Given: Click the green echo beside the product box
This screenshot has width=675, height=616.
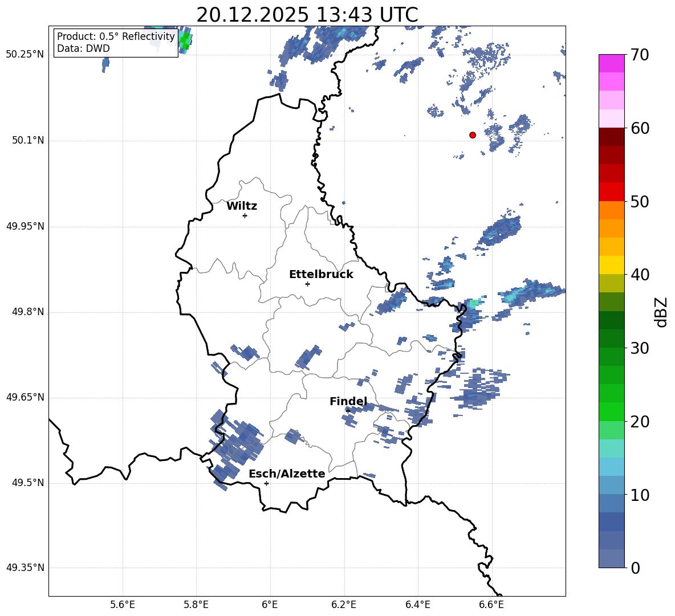Looking at the screenshot, I should [x=185, y=42].
